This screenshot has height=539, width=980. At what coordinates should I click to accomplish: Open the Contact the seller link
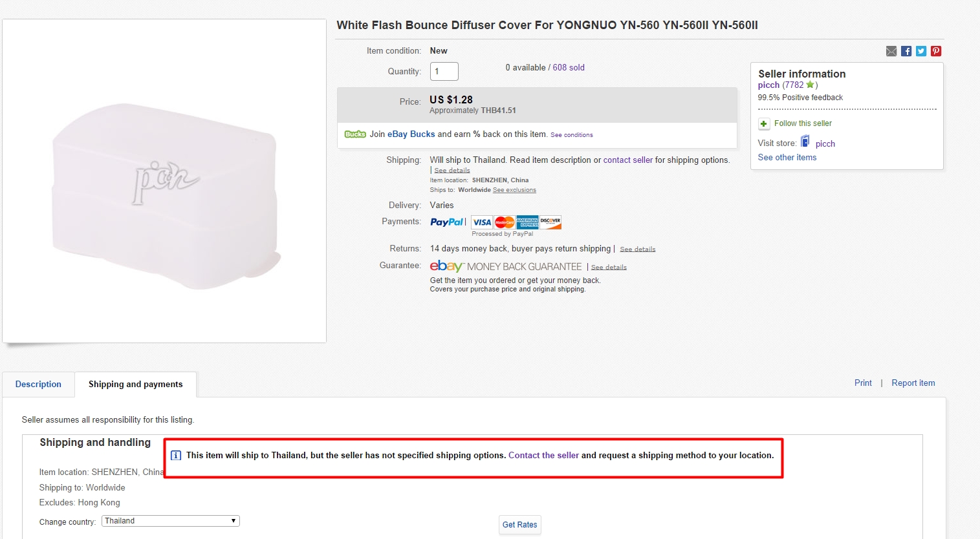point(543,455)
